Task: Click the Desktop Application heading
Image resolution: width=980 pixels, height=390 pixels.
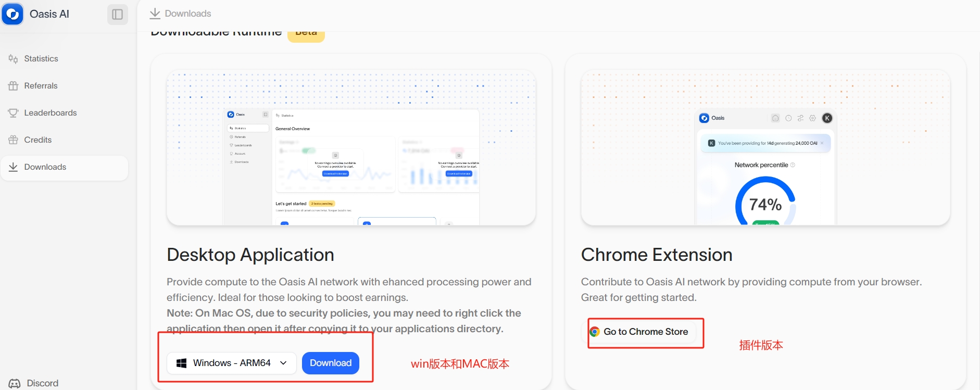Action: [250, 255]
